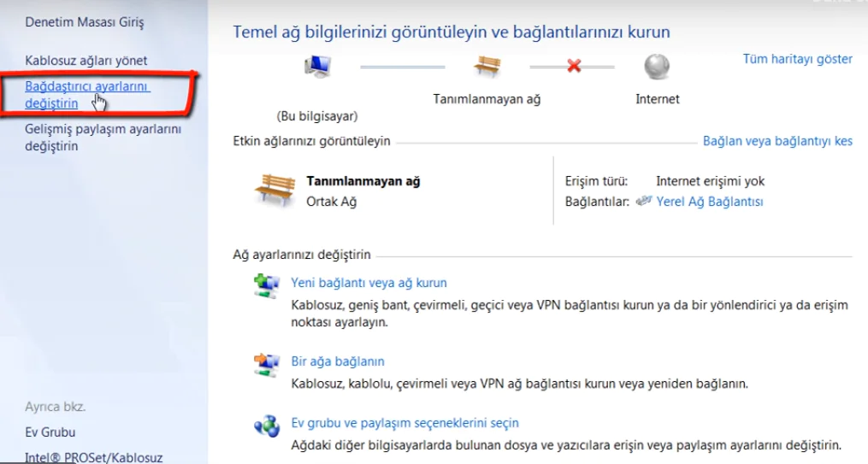Open Ev grubu ve paylaşım seçeneklerini seçin
This screenshot has height=464, width=868.
tap(404, 422)
